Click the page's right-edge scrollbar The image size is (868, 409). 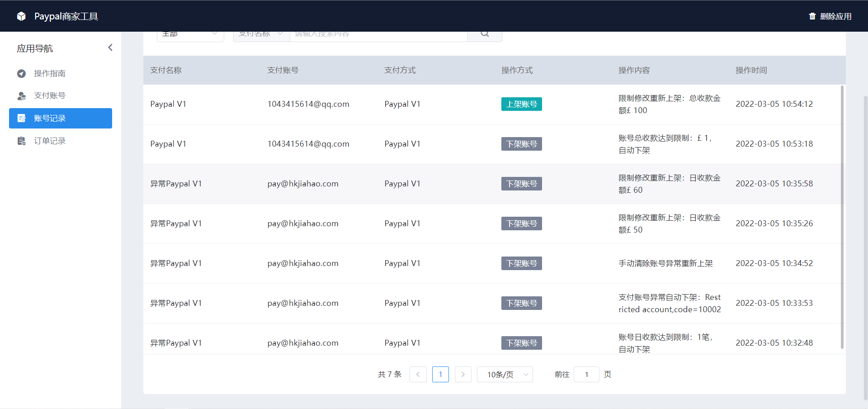tap(865, 247)
